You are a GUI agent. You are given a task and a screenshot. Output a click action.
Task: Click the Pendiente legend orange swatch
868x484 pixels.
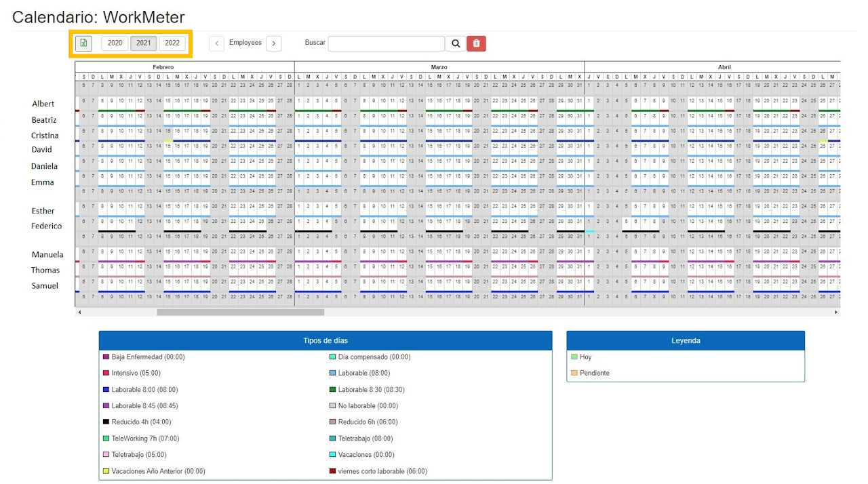pyautogui.click(x=574, y=374)
